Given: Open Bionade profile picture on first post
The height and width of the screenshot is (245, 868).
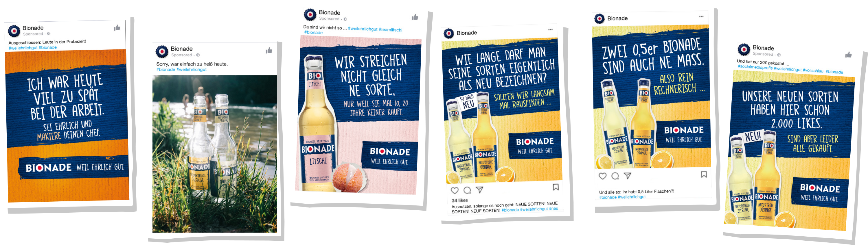Looking at the screenshot, I should pyautogui.click(x=14, y=31).
